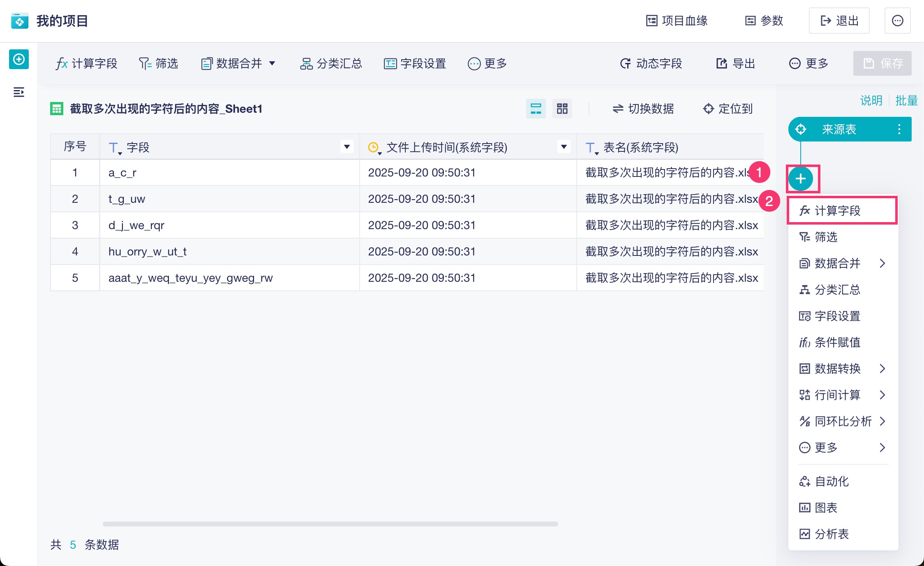Screen dimensions: 924x566
Task: Click the 退出 exit button
Action: pos(839,21)
